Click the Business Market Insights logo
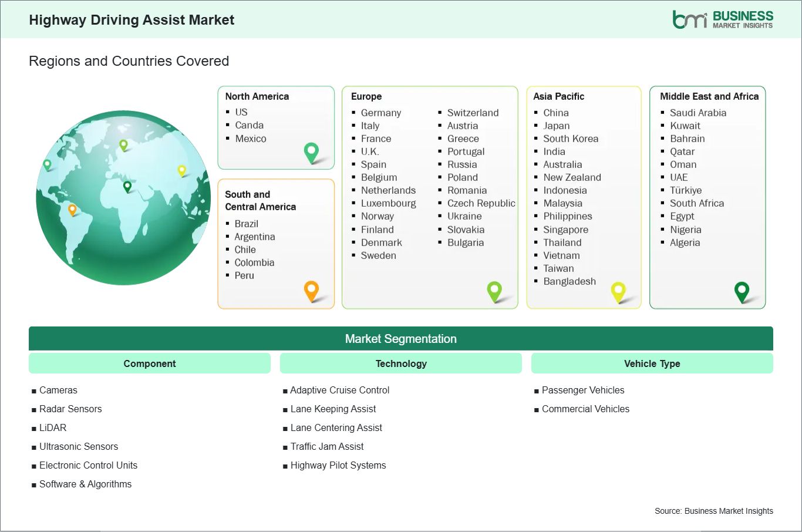The width and height of the screenshot is (802, 532). tap(723, 19)
